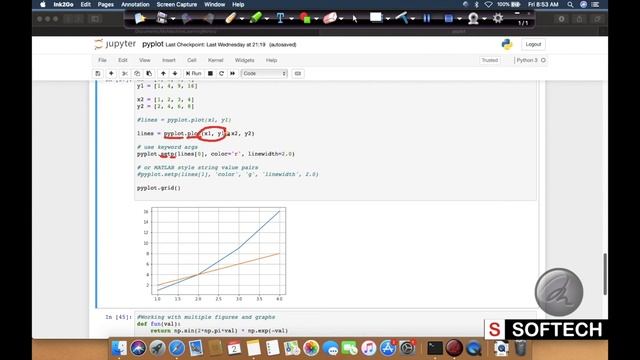Viewport: 640px width, 360px height.
Task: Select the Ink2Go mouse pointer tool
Action: pyautogui.click(x=355, y=18)
